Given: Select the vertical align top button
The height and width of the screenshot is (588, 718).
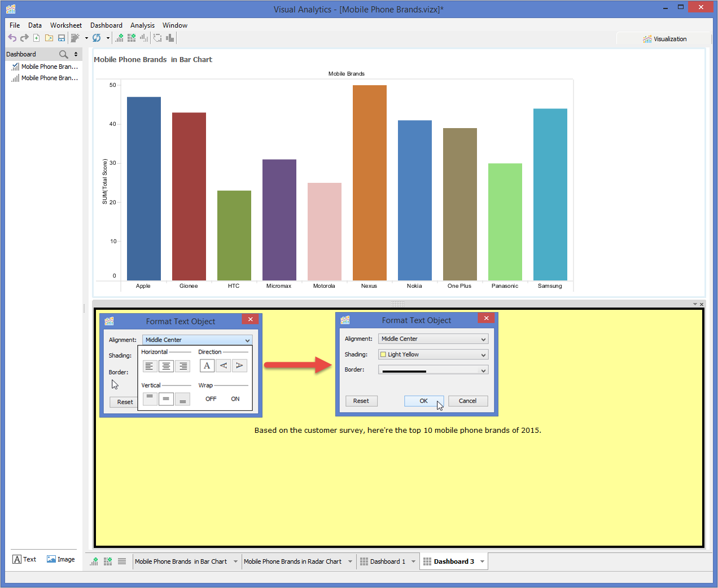Looking at the screenshot, I should [x=150, y=399].
